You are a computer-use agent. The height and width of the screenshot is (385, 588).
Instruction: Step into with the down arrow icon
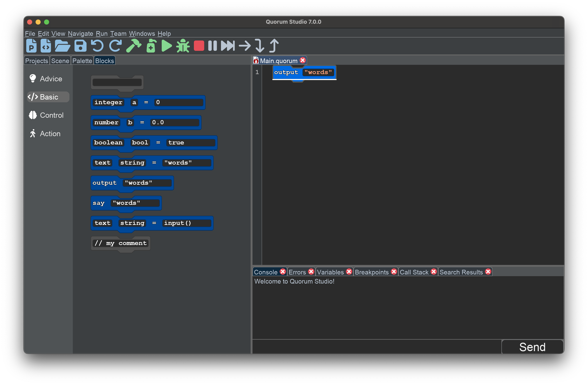tap(259, 46)
